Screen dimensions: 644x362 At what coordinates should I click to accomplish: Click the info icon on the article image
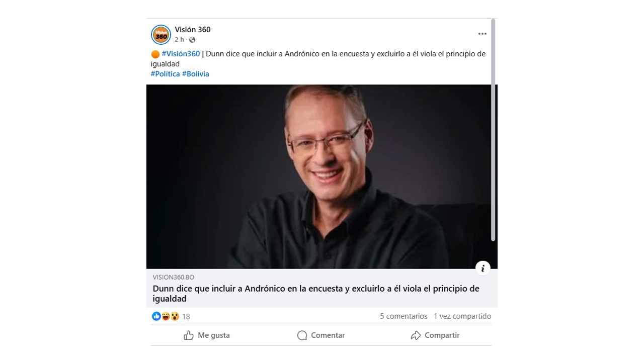click(482, 268)
